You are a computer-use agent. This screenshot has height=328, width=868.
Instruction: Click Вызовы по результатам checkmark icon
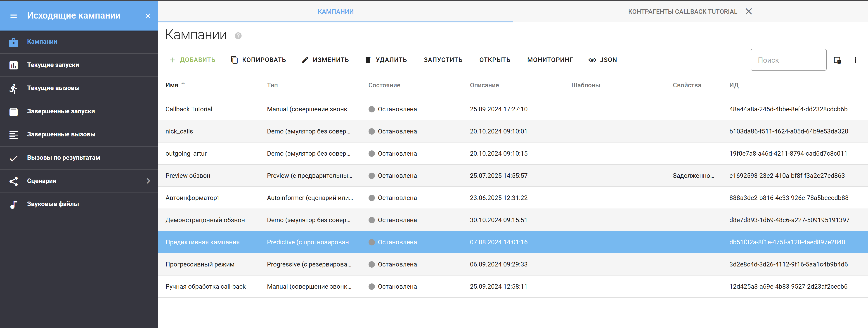click(x=14, y=158)
